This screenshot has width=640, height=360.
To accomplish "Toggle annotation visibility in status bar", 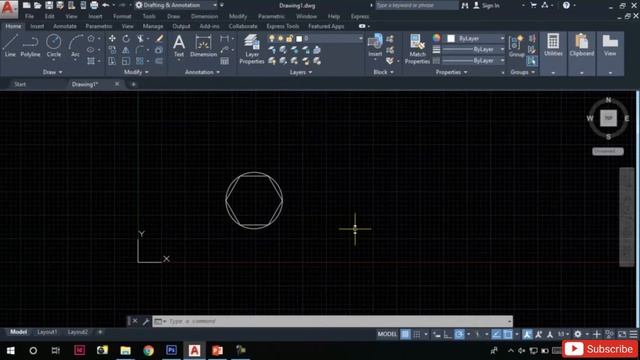I will click(527, 334).
